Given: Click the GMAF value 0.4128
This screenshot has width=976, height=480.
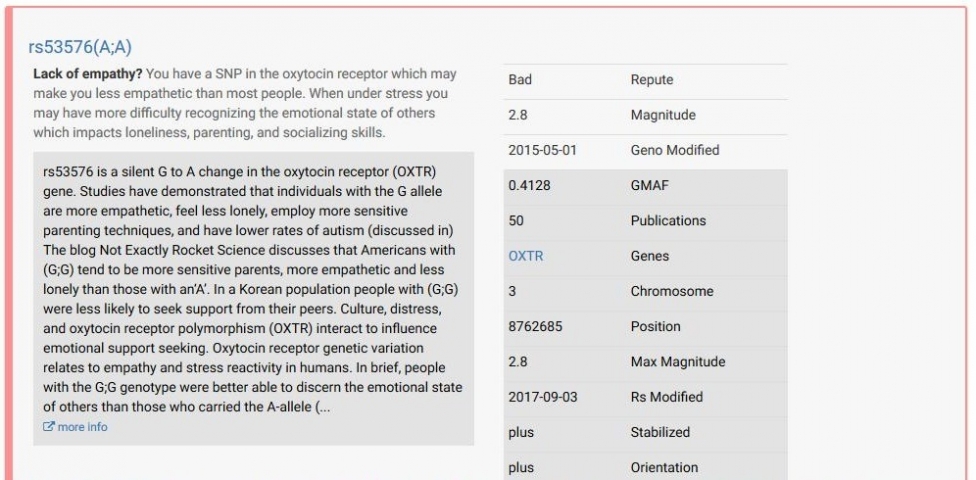Looking at the screenshot, I should coord(529,186).
